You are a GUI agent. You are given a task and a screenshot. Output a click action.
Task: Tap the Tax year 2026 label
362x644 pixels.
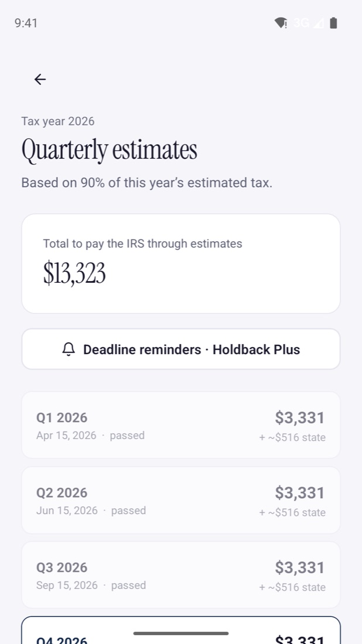(x=58, y=121)
